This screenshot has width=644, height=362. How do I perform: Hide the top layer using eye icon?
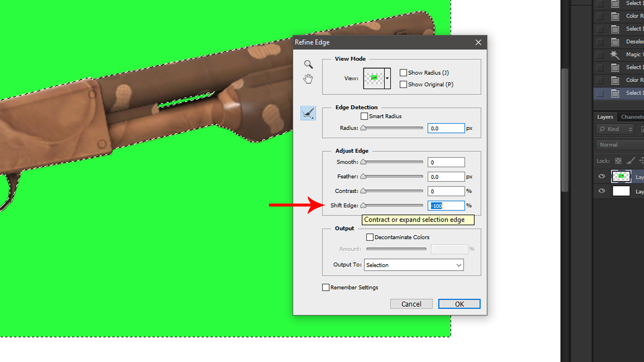tap(602, 176)
